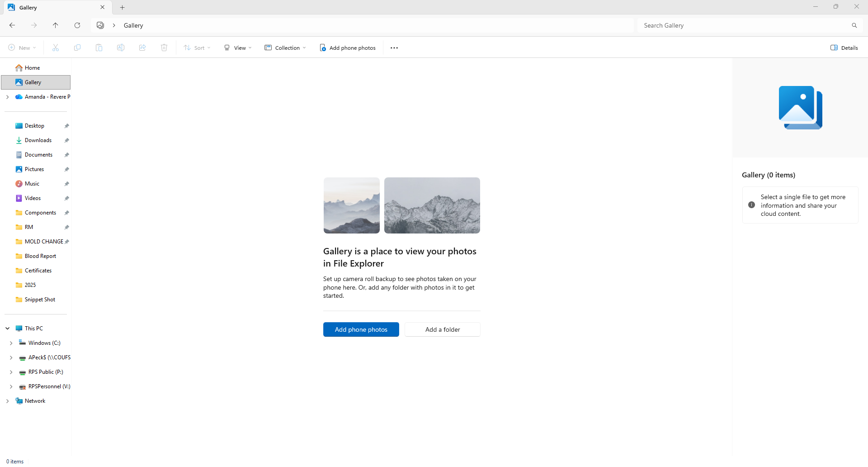The image size is (868, 467).
Task: Click the Delete trash can icon
Action: point(164,48)
